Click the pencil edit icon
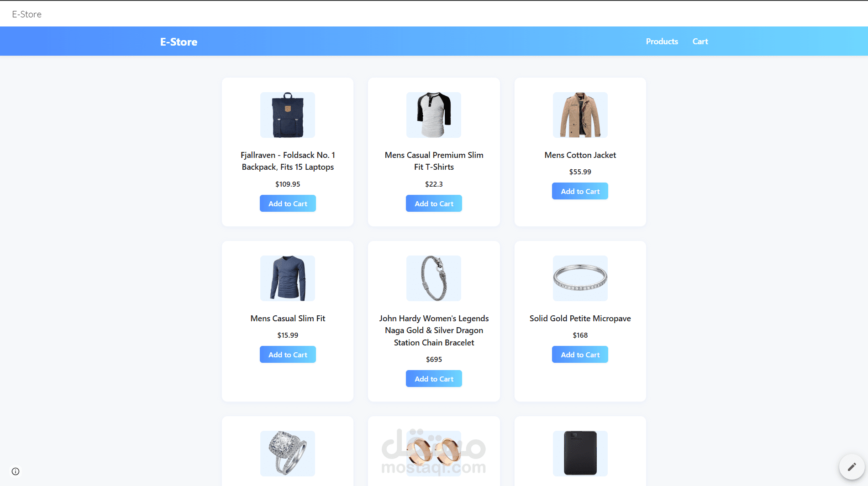 (x=852, y=467)
